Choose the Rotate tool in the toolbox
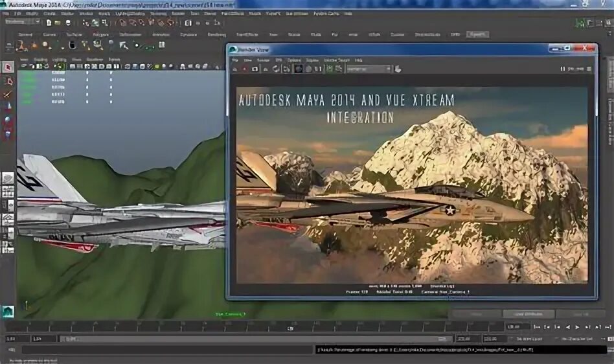This screenshot has width=614, height=364. [8, 120]
